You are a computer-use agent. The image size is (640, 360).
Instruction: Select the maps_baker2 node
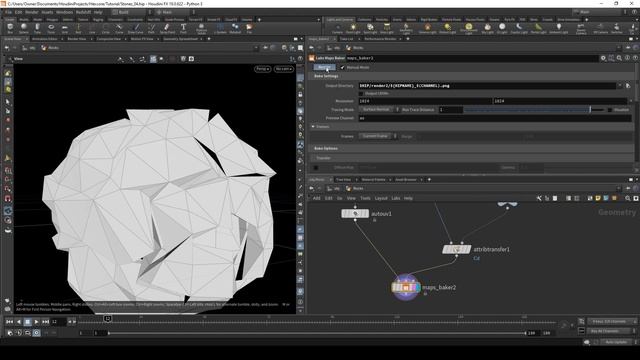pyautogui.click(x=405, y=287)
